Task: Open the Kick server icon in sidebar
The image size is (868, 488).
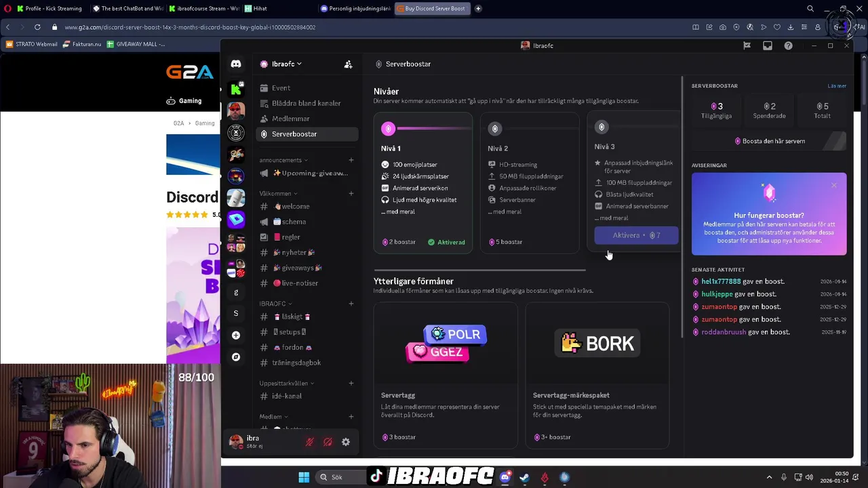Action: pyautogui.click(x=236, y=88)
